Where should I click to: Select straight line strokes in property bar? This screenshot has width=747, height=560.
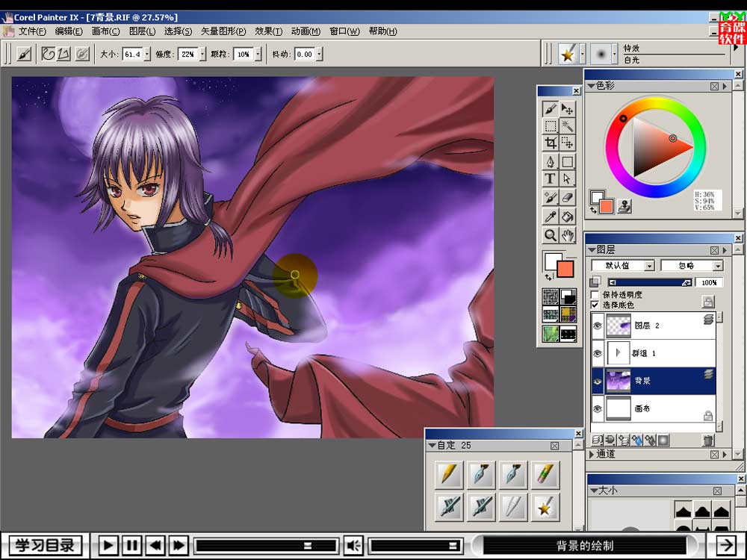[x=63, y=54]
